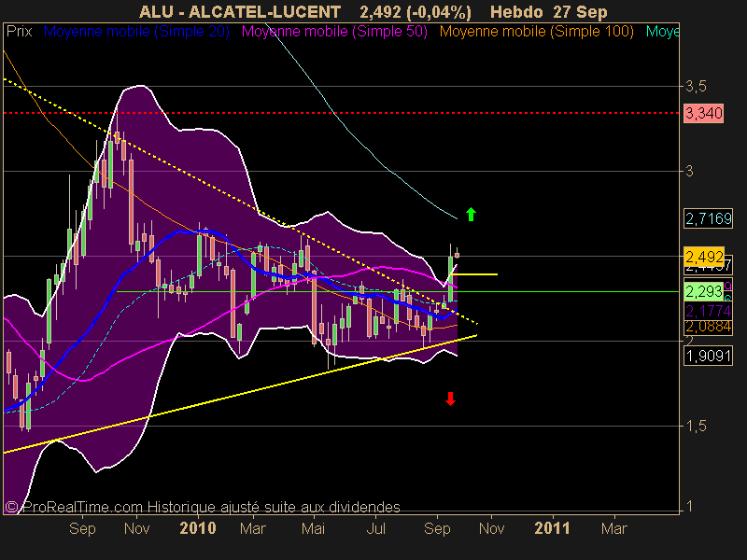The height and width of the screenshot is (560, 747).
Task: Click the 'Mai' time axis label
Action: coord(313,528)
